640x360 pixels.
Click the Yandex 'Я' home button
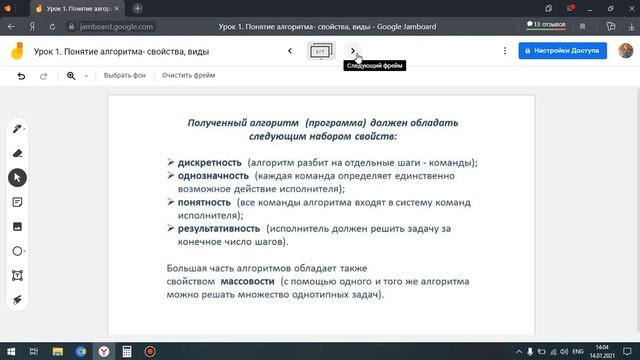(32, 27)
